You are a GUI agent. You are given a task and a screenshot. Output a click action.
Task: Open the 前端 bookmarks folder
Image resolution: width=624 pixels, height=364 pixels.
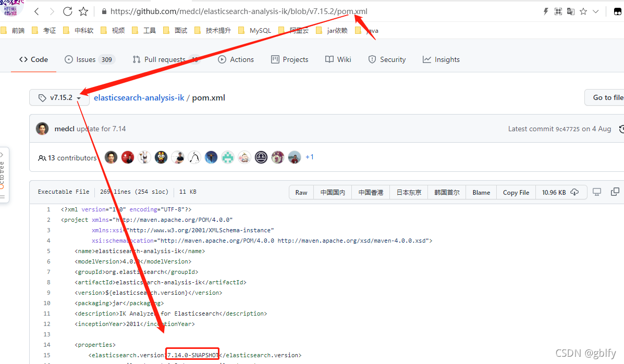(x=13, y=31)
